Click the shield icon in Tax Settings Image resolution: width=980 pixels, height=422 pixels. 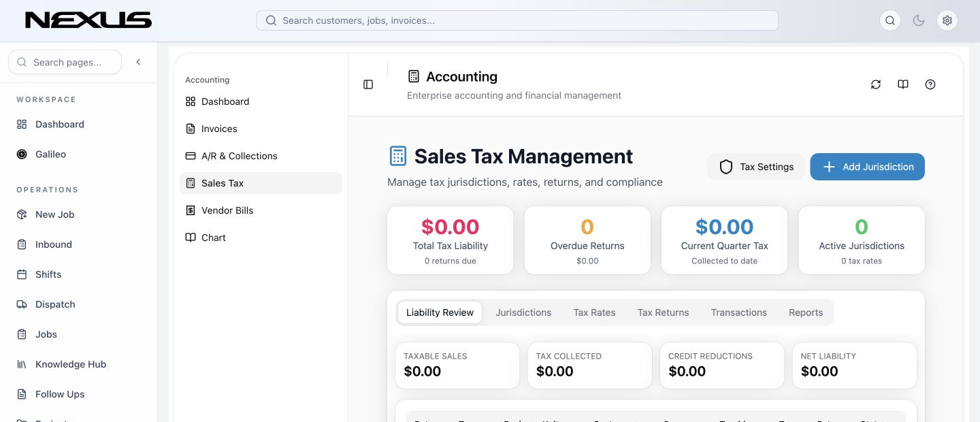click(x=726, y=167)
